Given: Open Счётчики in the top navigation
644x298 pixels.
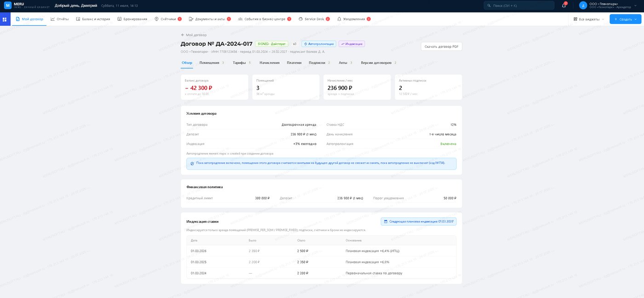Looking at the screenshot, I should tap(168, 19).
